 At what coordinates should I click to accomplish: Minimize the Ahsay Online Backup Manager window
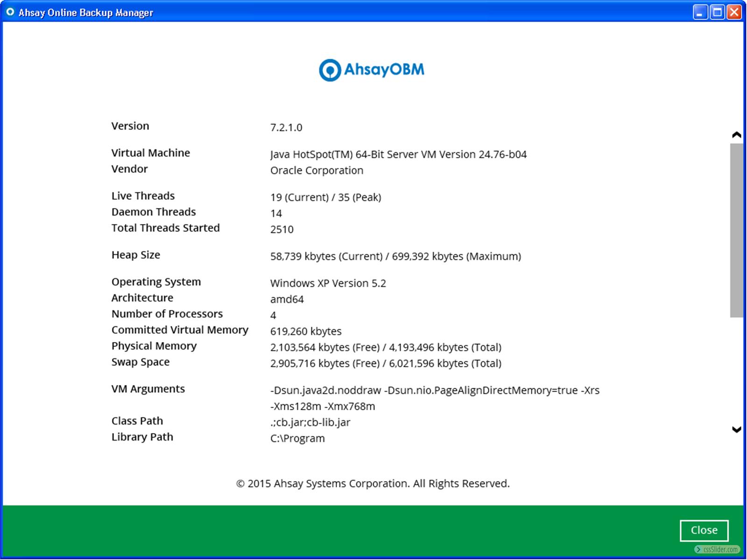(700, 12)
